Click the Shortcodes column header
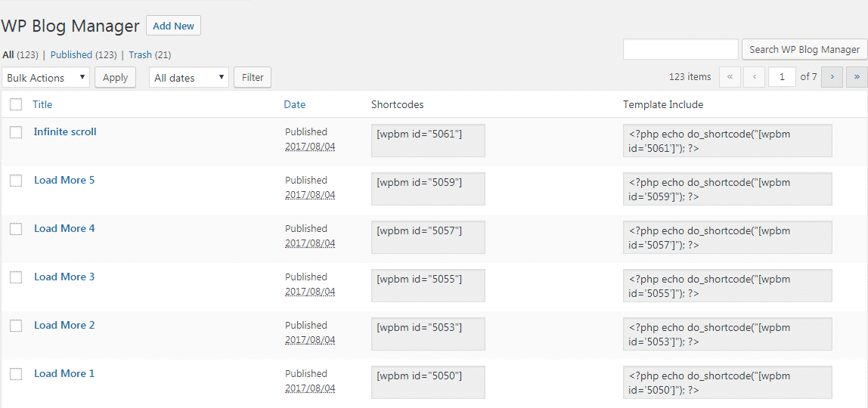 [397, 104]
